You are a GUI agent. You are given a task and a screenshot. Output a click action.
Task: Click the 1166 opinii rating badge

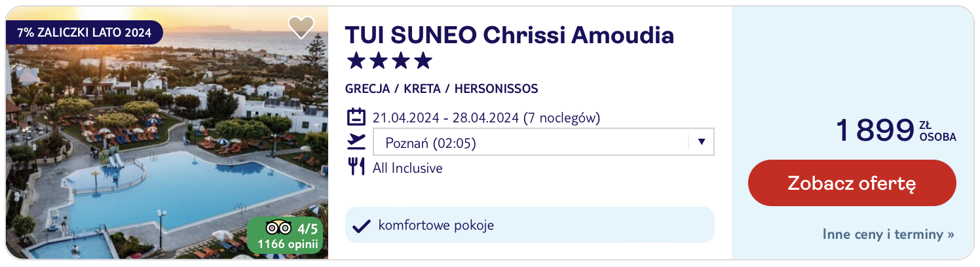click(285, 236)
